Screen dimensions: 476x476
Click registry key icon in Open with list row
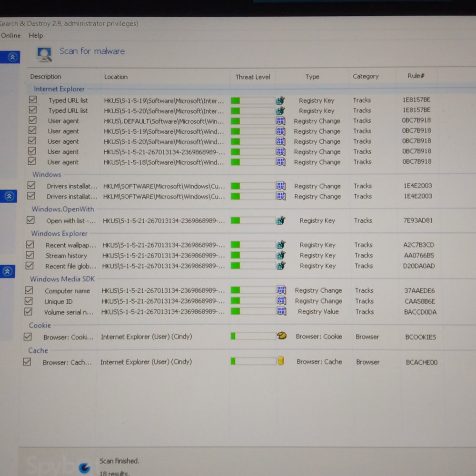pos(281,220)
